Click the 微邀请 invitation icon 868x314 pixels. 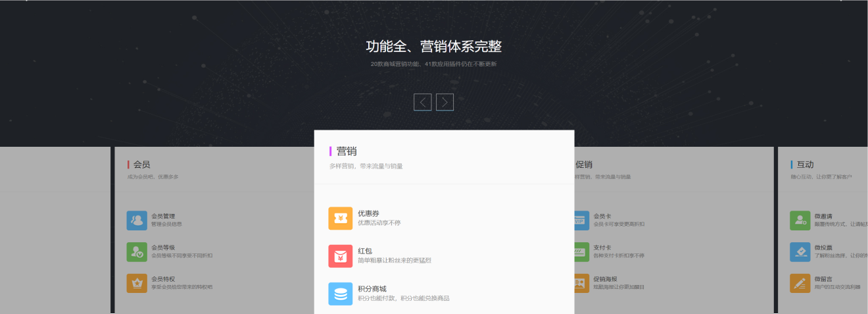[800, 221]
